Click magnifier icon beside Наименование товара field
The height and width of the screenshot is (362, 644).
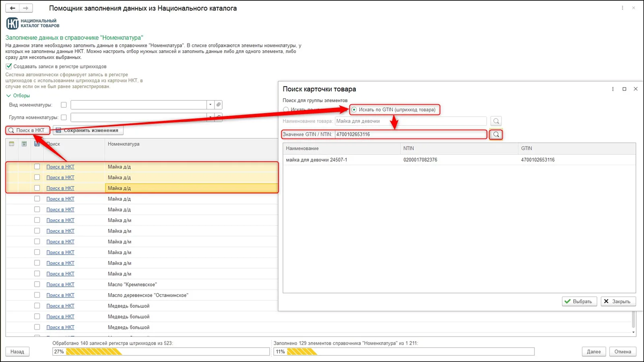pyautogui.click(x=496, y=121)
